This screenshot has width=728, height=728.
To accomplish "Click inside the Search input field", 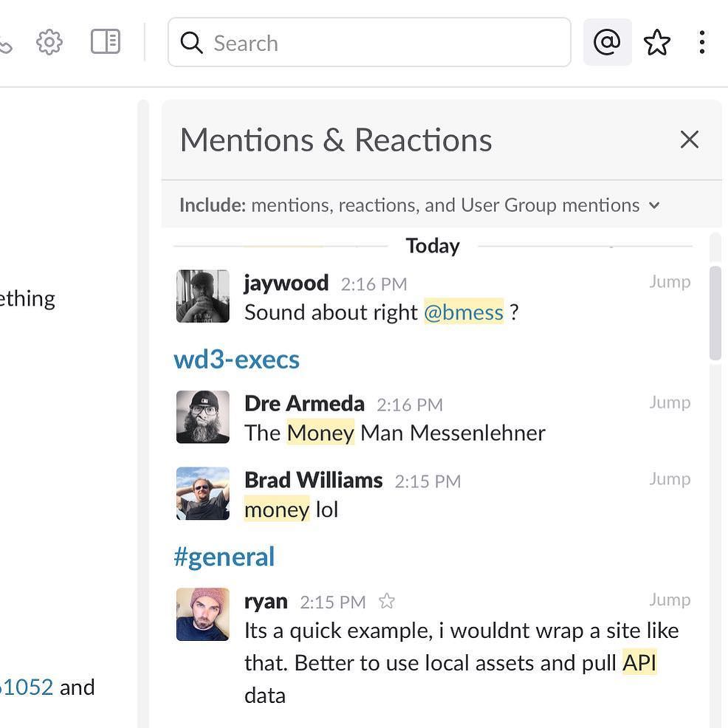I will (x=332, y=43).
